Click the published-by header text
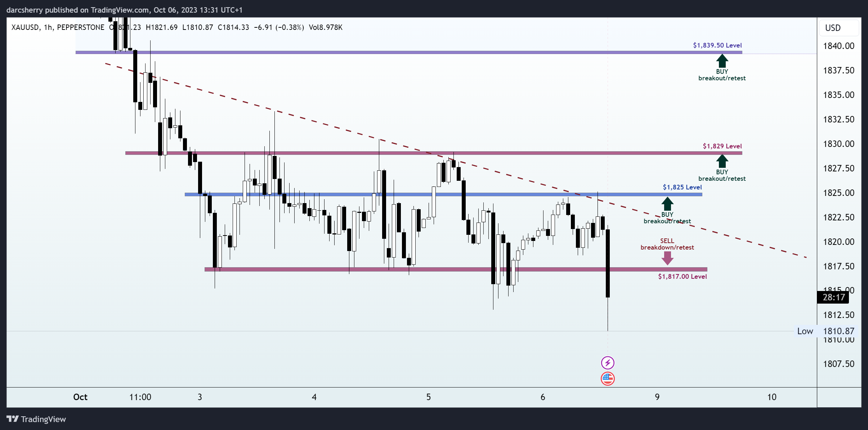The width and height of the screenshot is (868, 430). (125, 10)
